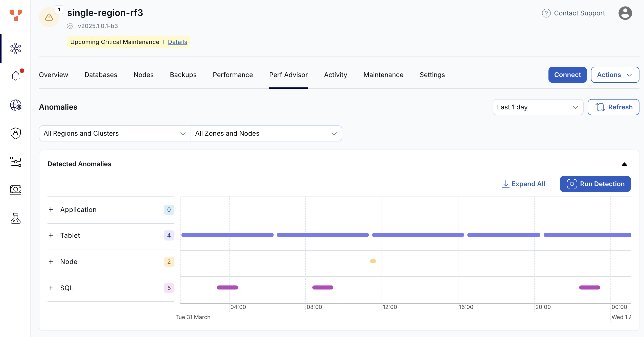This screenshot has height=337, width=644.
Task: Open the maintenance Details link
Action: click(177, 42)
